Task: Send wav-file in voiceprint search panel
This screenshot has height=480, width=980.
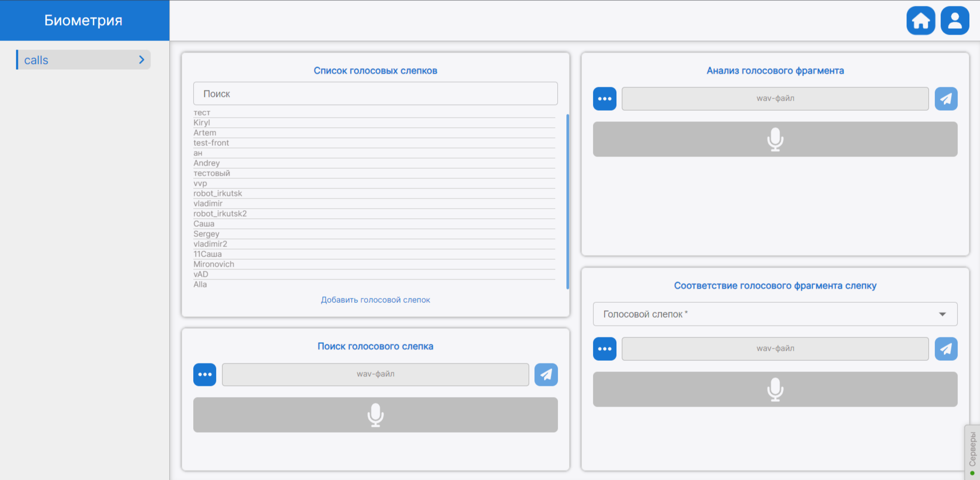Action: [x=546, y=375]
